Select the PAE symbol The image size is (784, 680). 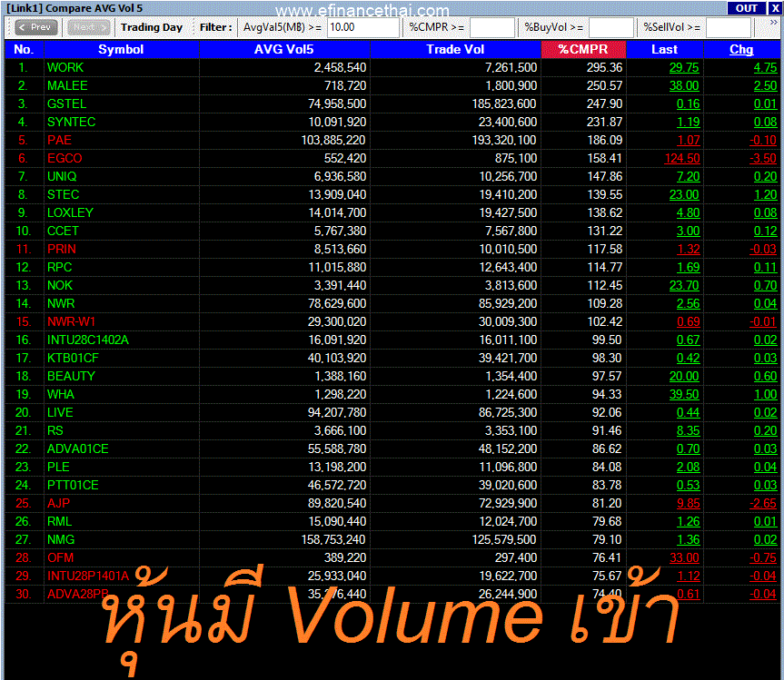[x=59, y=141]
